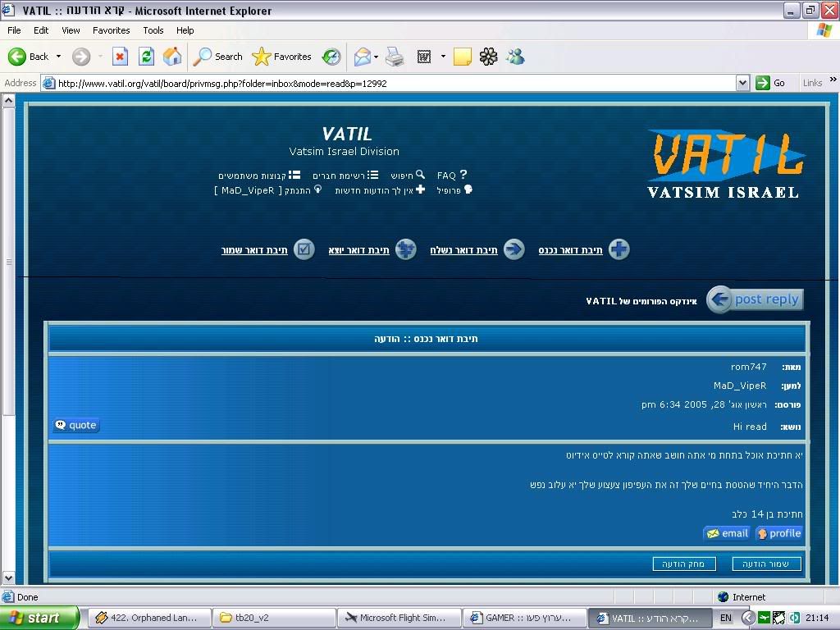This screenshot has height=630, width=840.
Task: Open the Messenger people icon
Action: [x=515, y=57]
